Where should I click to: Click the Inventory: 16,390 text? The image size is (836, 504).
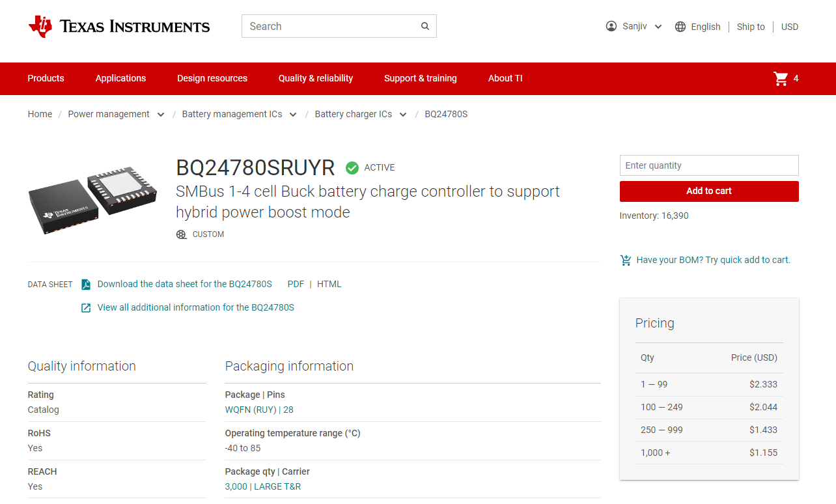[654, 216]
